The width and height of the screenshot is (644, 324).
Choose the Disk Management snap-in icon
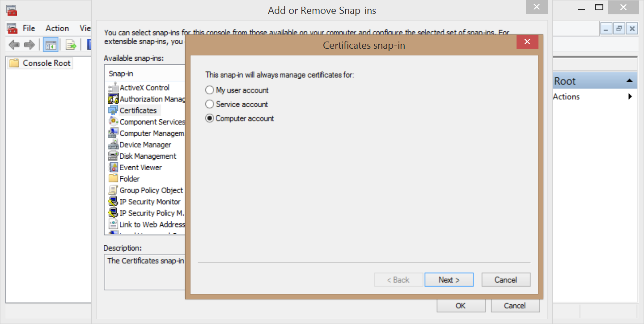click(113, 156)
